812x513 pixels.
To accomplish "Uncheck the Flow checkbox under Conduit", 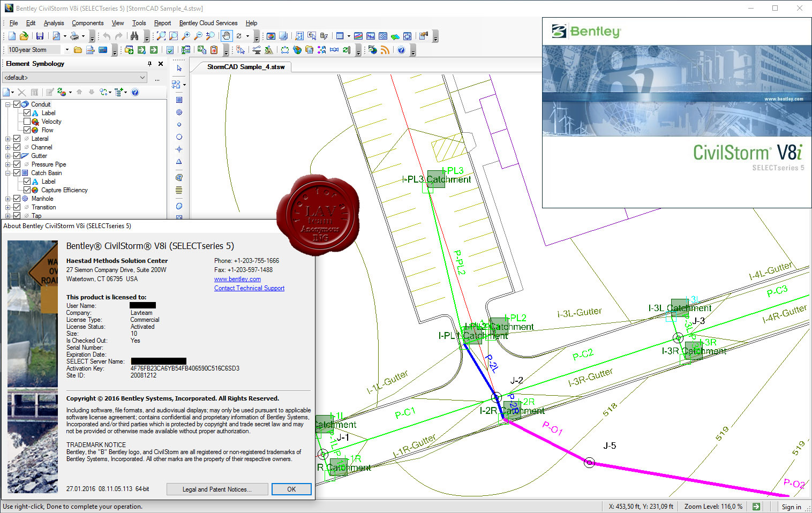I will (27, 130).
